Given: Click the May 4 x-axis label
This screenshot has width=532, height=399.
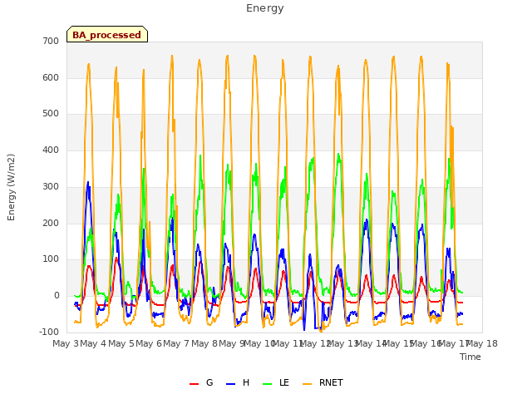Looking at the screenshot, I should [x=93, y=343].
